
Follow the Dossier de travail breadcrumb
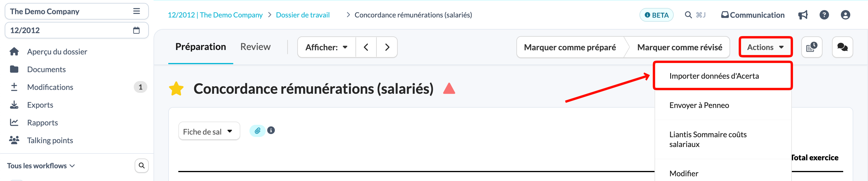[303, 15]
